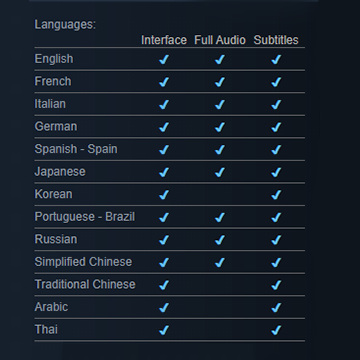Click the Korean Subtitles checkmark
Image resolution: width=360 pixels, height=360 pixels.
(276, 195)
